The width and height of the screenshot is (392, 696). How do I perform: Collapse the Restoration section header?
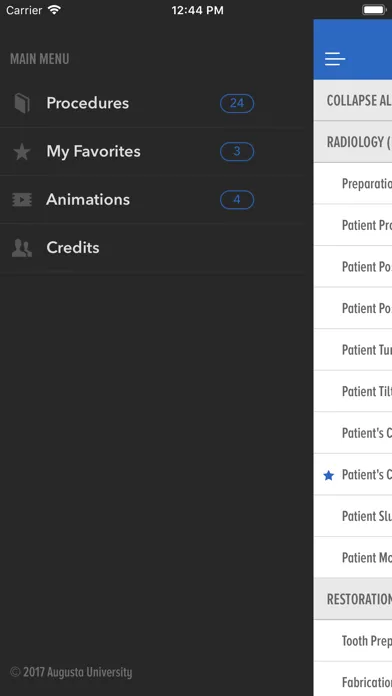coord(353,599)
